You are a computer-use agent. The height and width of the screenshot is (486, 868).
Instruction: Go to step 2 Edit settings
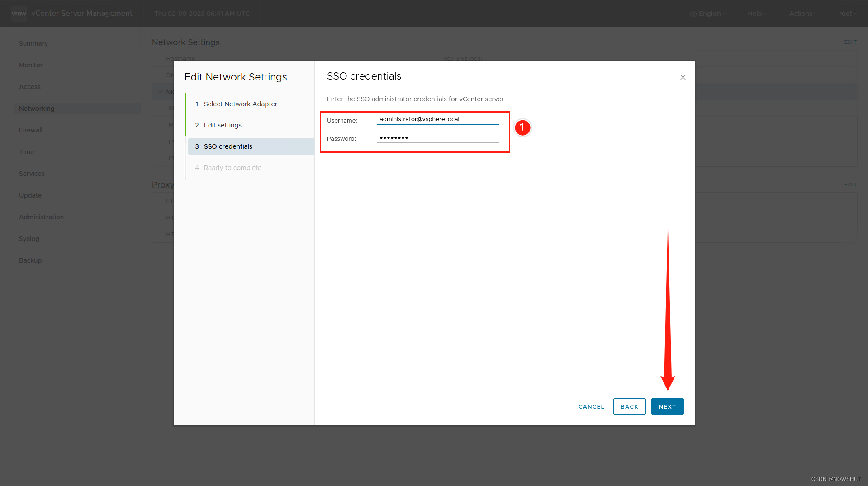pos(251,125)
